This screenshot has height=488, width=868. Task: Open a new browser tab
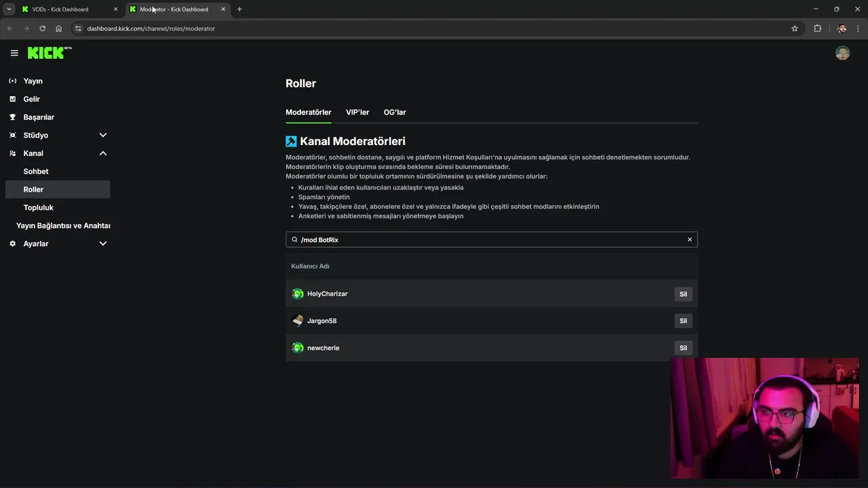tap(239, 9)
